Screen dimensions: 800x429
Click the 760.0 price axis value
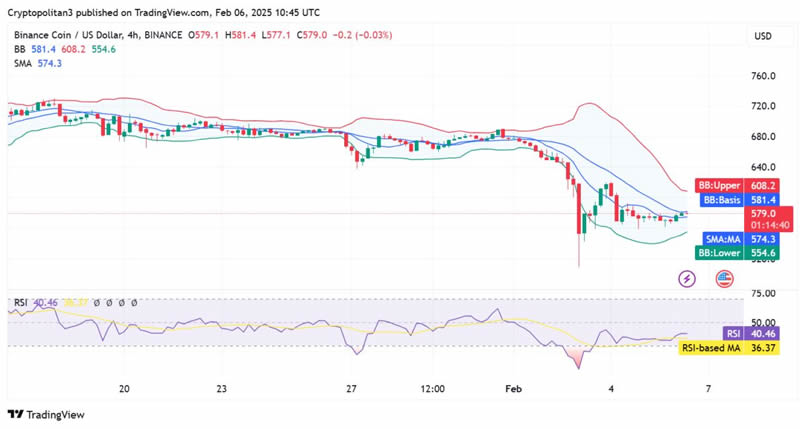pyautogui.click(x=763, y=76)
